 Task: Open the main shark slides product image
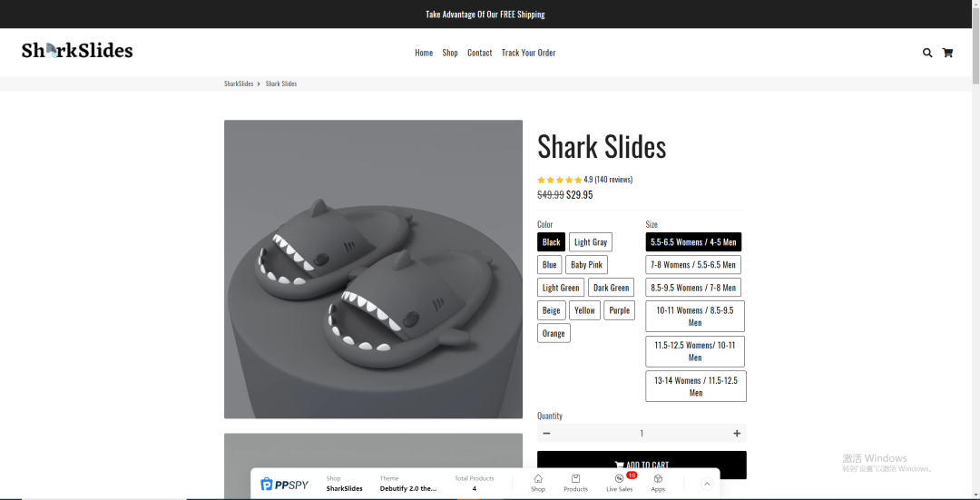(x=373, y=269)
